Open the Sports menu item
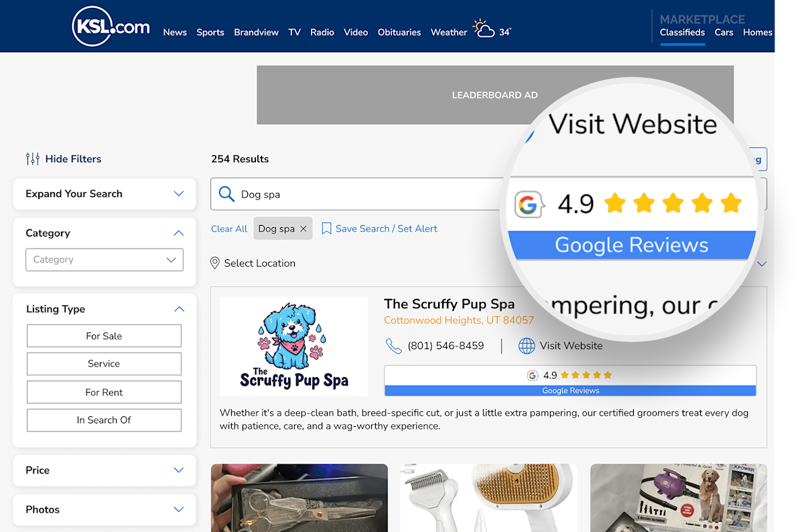The height and width of the screenshot is (532, 804). (210, 32)
